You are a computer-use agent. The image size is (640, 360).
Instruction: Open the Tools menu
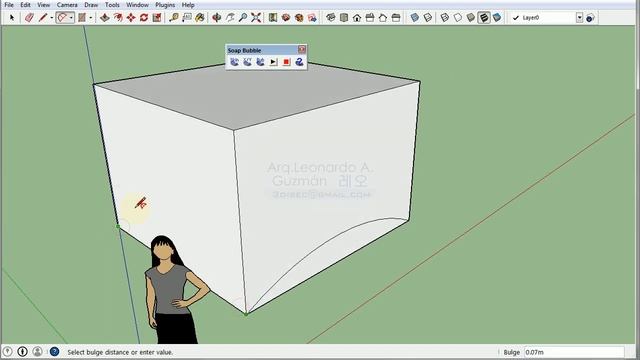(112, 5)
